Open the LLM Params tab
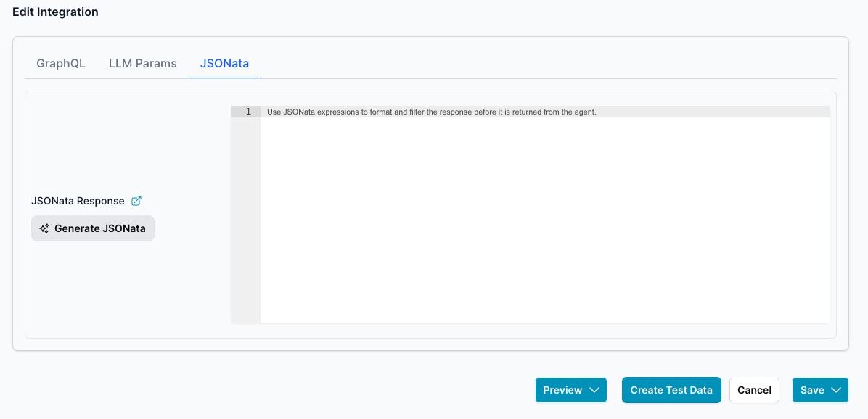The height and width of the screenshot is (419, 868). 142,63
